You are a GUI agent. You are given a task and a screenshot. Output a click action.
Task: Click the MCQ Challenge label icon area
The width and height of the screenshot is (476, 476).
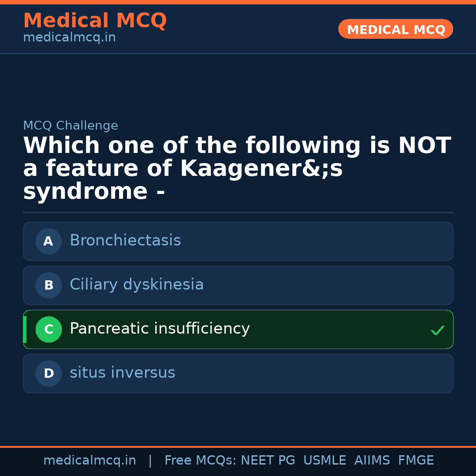click(x=71, y=125)
